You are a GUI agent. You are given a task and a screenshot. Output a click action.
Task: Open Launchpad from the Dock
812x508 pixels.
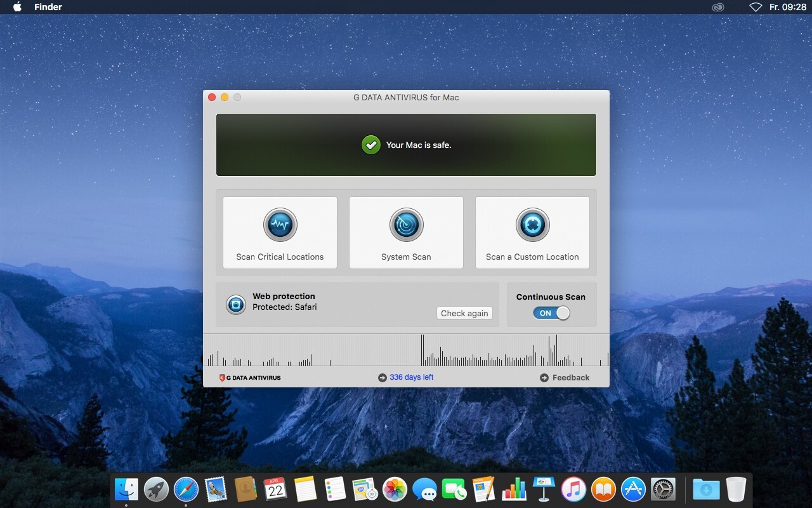(x=156, y=490)
